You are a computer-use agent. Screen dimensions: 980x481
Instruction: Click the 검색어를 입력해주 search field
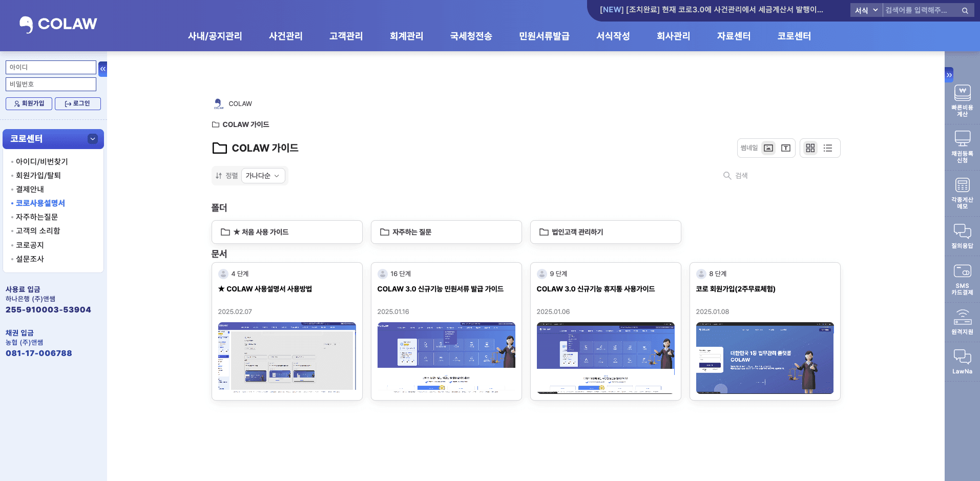(x=921, y=10)
